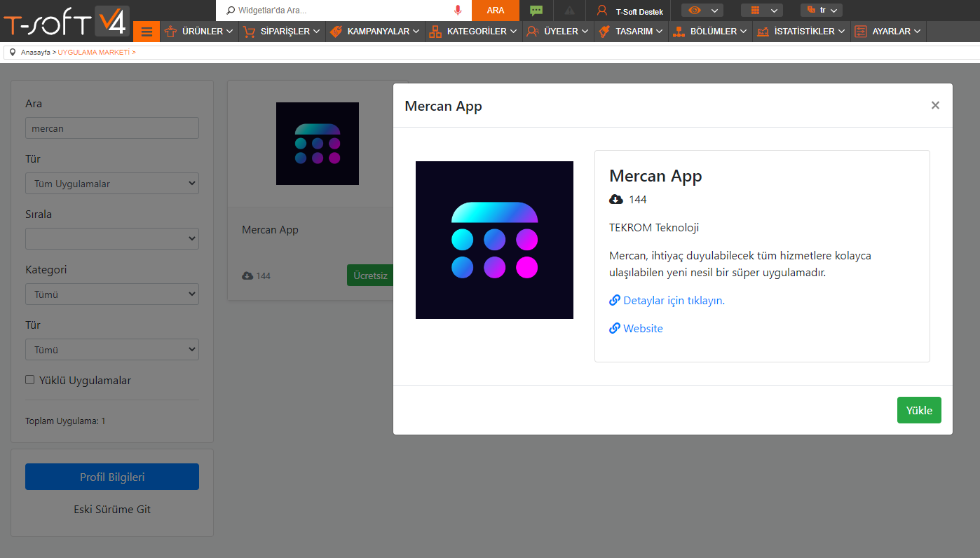Open the KAMPANYALAR menu
Image resolution: width=980 pixels, height=558 pixels.
click(375, 32)
